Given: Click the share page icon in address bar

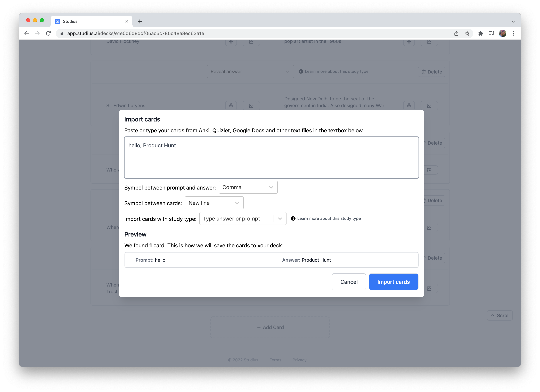Looking at the screenshot, I should click(x=456, y=33).
